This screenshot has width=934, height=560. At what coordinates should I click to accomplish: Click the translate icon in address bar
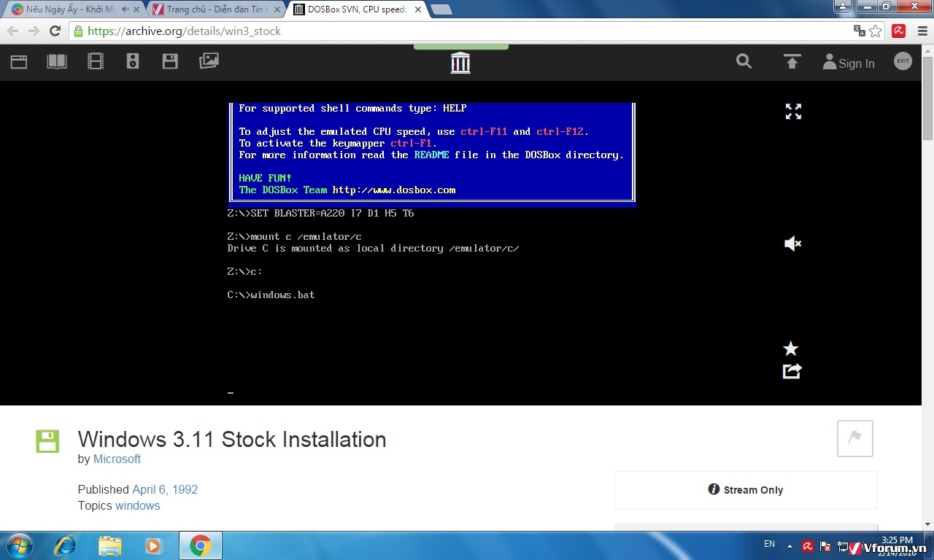pos(860,31)
